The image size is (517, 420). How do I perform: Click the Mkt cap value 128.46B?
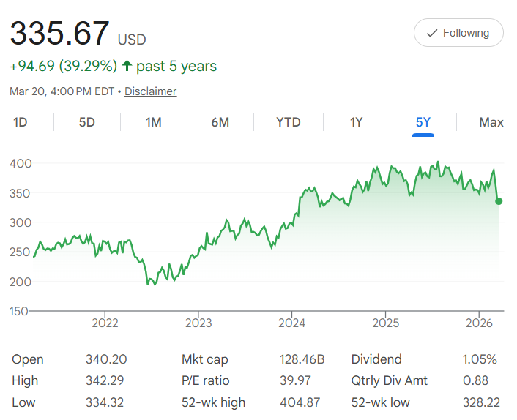(302, 359)
